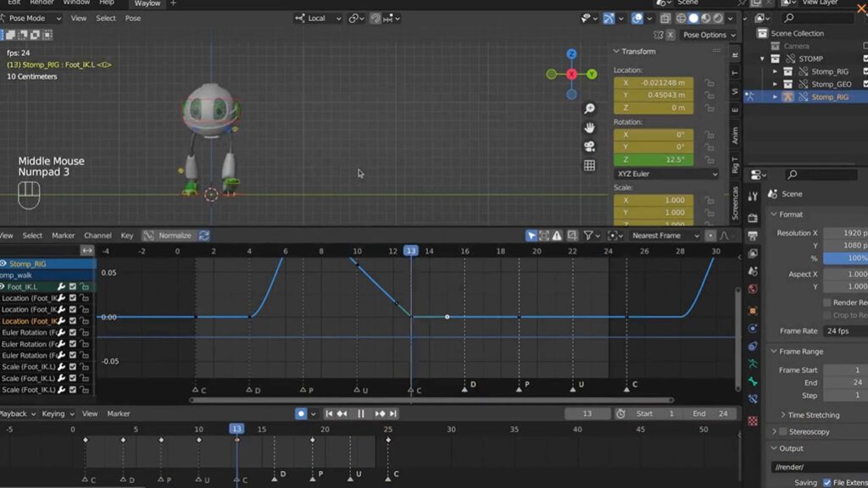Viewport: 868px width, 488px height.
Task: Click the wrench icon on Foot_IK.L channel
Action: pyautogui.click(x=61, y=286)
